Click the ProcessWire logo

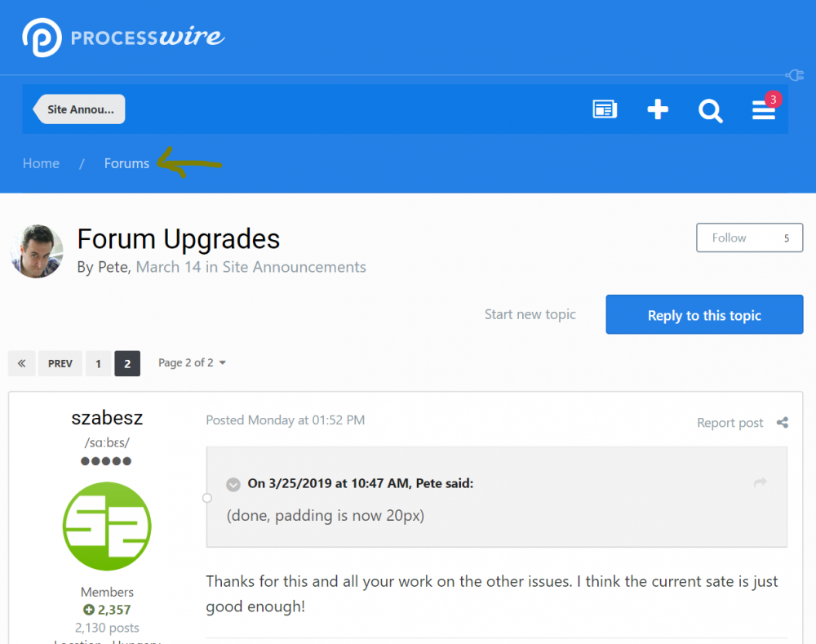[x=122, y=38]
